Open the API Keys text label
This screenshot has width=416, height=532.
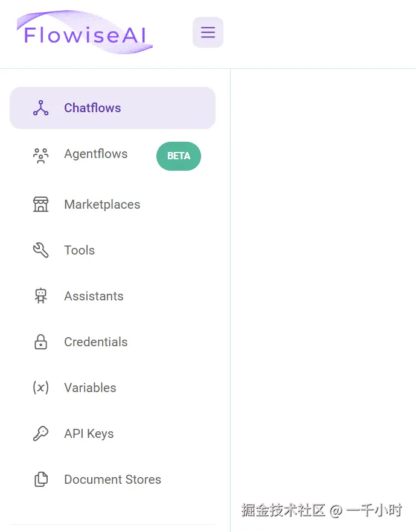pos(89,434)
